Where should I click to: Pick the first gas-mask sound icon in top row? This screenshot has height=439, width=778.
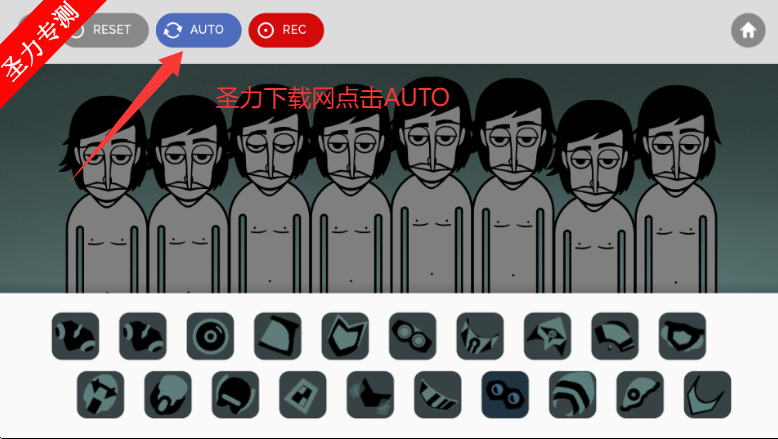click(75, 336)
